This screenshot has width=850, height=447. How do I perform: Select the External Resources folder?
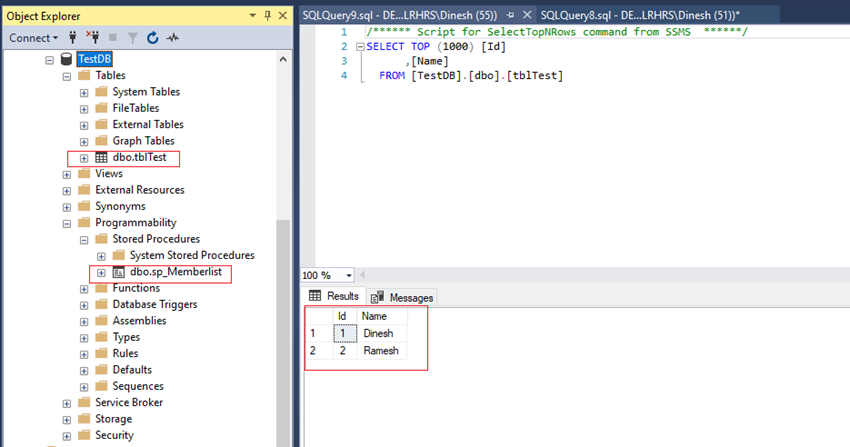point(140,190)
